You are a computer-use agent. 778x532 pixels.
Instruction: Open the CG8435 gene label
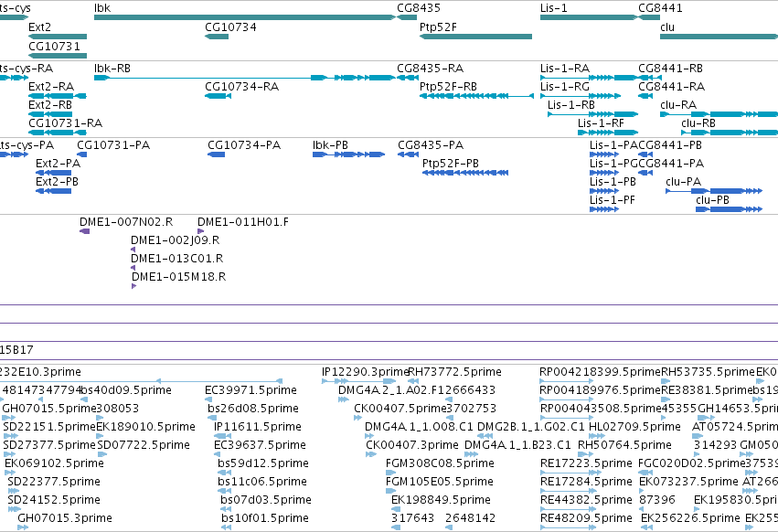click(419, 8)
